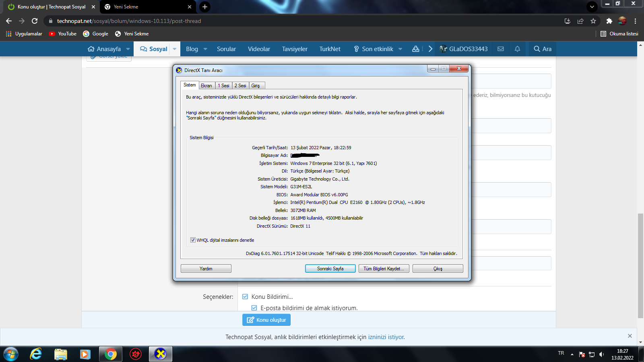Image resolution: width=644 pixels, height=362 pixels.
Task: Reload the technopat.net page
Action: click(x=35, y=21)
